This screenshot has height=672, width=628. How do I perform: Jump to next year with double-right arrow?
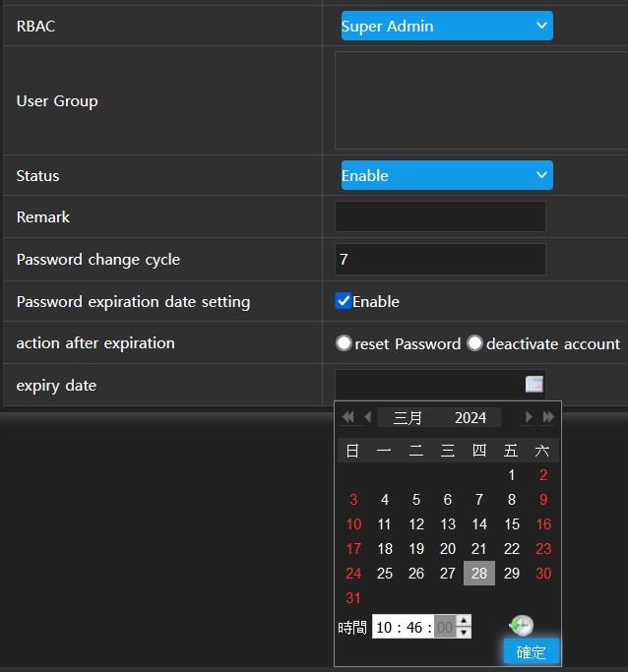point(548,417)
